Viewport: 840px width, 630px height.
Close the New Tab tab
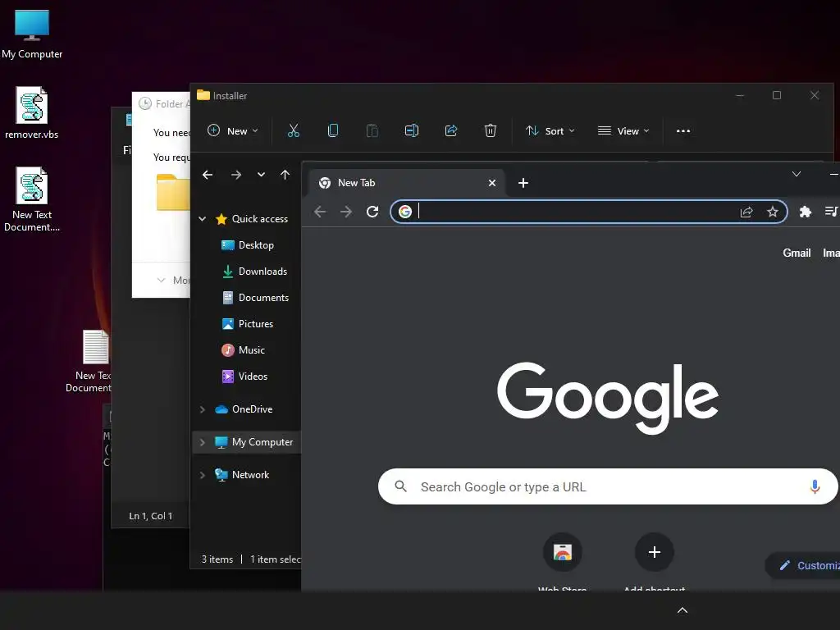pos(492,183)
